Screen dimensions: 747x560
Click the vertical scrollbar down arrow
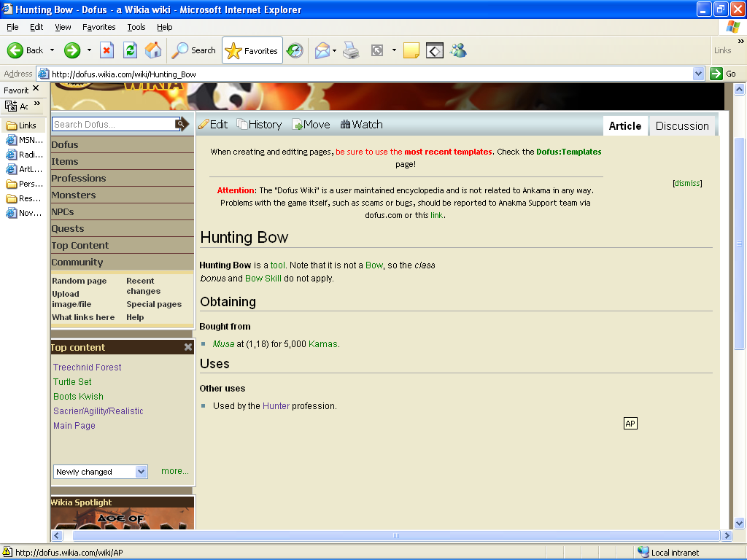pyautogui.click(x=740, y=523)
